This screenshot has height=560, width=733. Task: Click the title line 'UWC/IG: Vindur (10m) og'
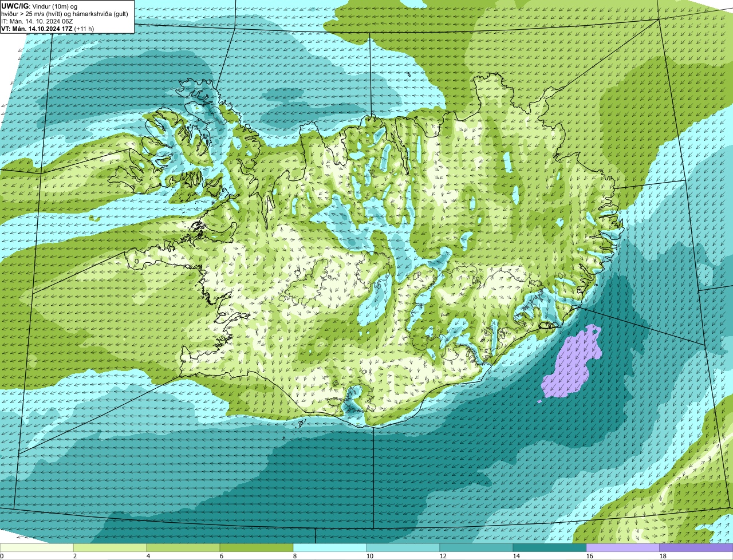coord(40,6)
